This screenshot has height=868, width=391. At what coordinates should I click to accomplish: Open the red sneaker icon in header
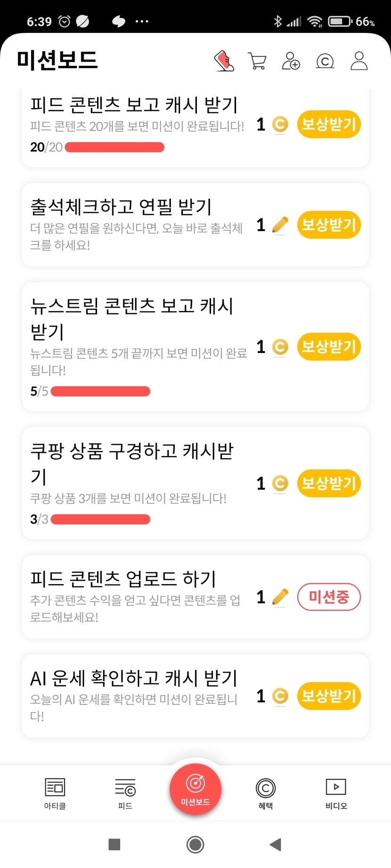coord(224,61)
